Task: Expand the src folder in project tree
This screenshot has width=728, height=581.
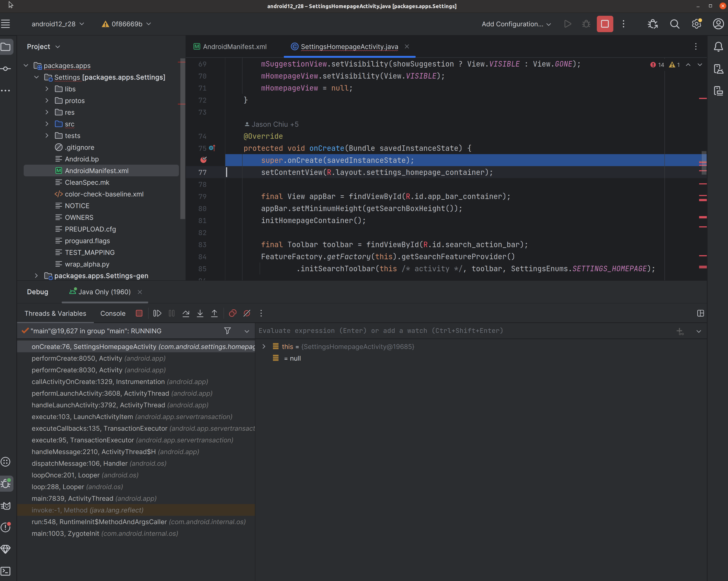Action: click(47, 124)
